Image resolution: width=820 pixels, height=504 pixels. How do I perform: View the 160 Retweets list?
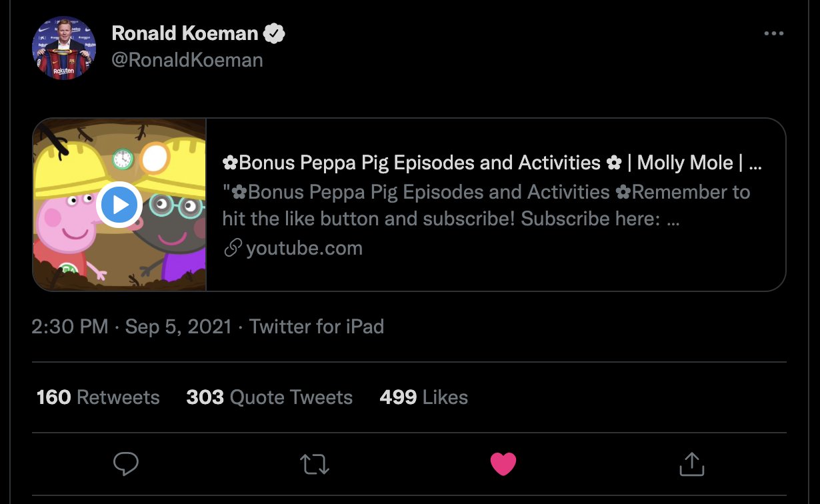[98, 397]
